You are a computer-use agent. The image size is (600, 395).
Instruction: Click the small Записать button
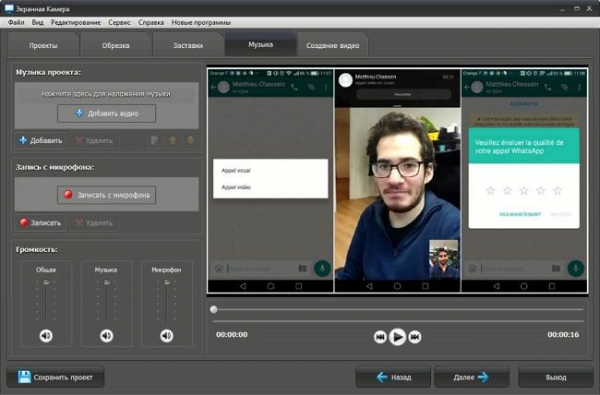pos(41,223)
